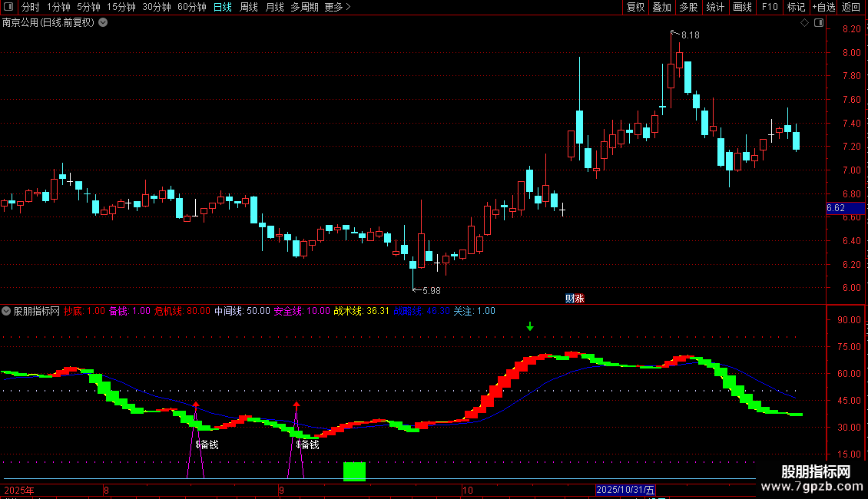Switch to 1分钟 period
The image size is (868, 499).
click(58, 7)
